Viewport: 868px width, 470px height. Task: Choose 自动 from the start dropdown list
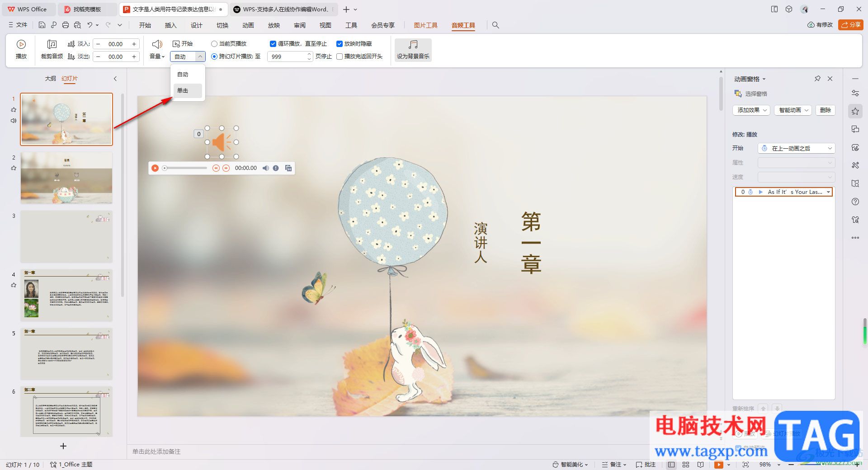tap(188, 75)
